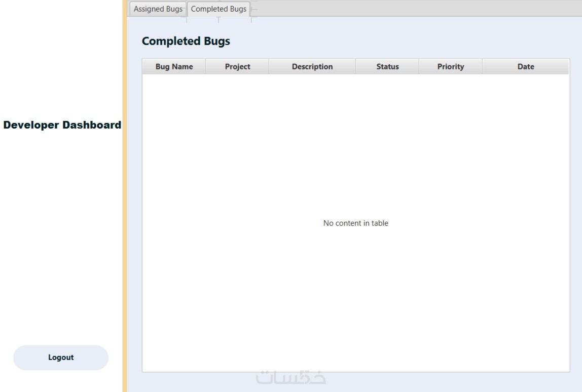Image resolution: width=582 pixels, height=392 pixels.
Task: Click the Developer Dashboard title
Action: pyautogui.click(x=62, y=125)
